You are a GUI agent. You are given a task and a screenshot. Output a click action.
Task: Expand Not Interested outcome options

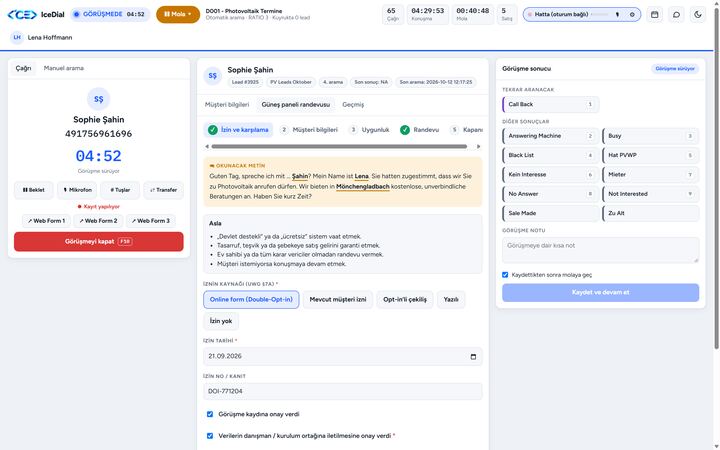pos(690,194)
